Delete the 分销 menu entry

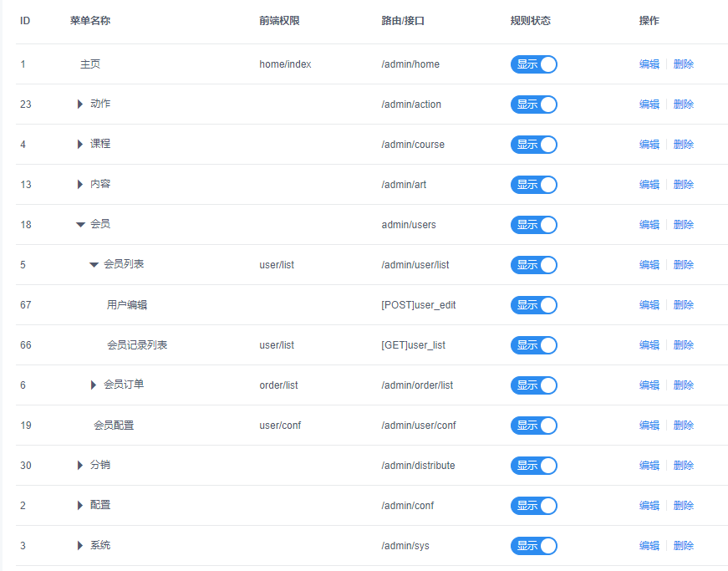coord(684,465)
